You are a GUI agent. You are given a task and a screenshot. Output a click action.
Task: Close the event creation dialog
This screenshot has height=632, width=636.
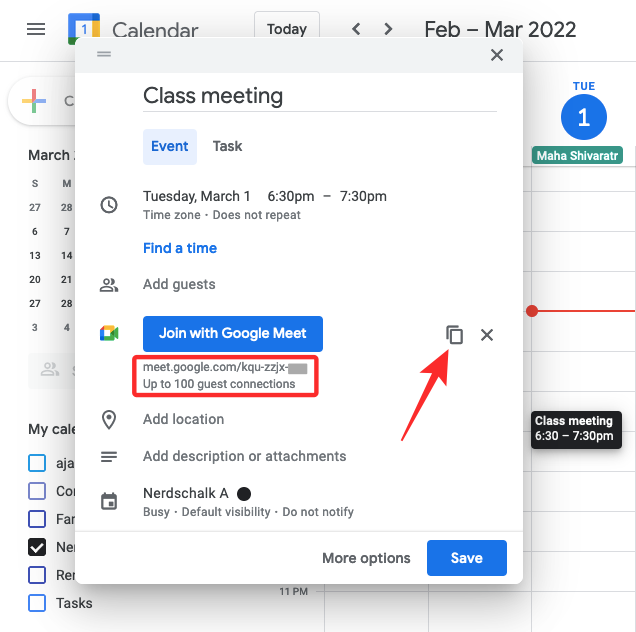click(x=497, y=55)
